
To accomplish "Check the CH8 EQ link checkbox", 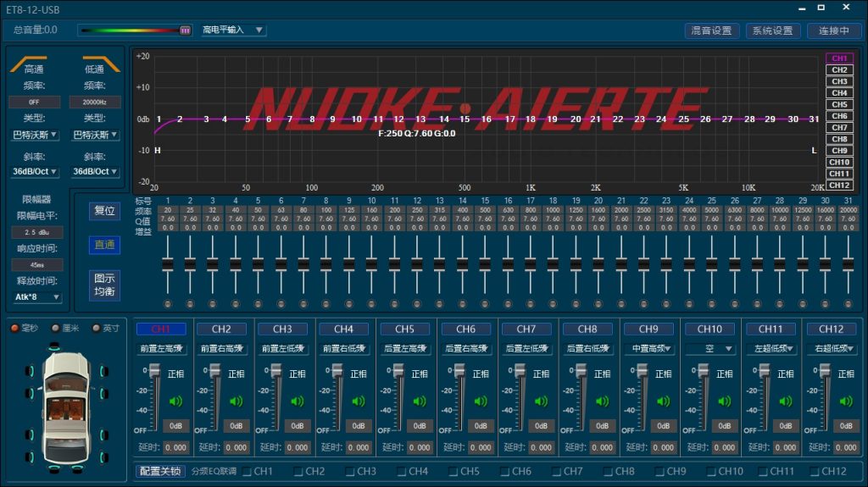I will (609, 472).
